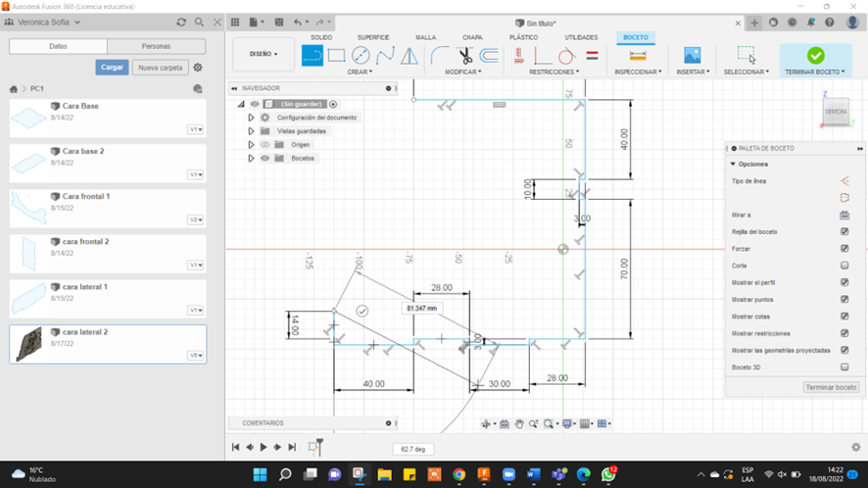868x488 pixels.
Task: Select the Line sketch tool
Action: click(x=313, y=56)
